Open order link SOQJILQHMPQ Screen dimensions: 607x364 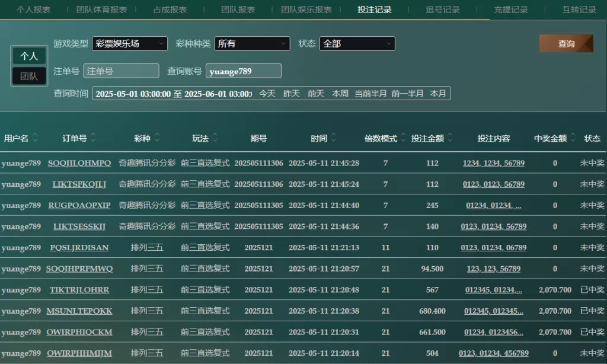pos(79,163)
